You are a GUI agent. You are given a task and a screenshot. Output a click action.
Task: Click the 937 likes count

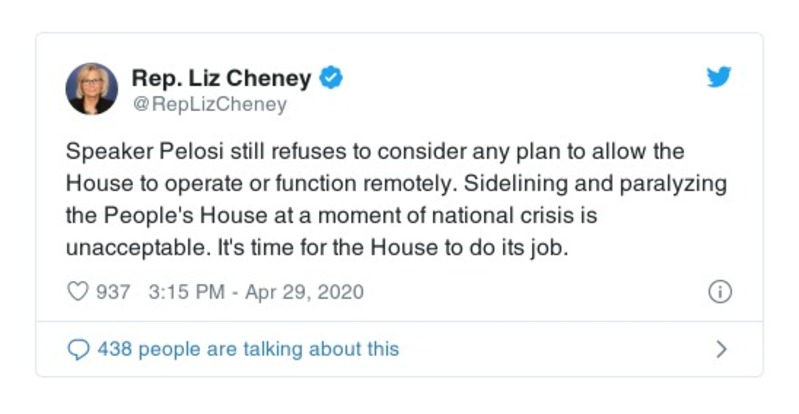pyautogui.click(x=113, y=293)
